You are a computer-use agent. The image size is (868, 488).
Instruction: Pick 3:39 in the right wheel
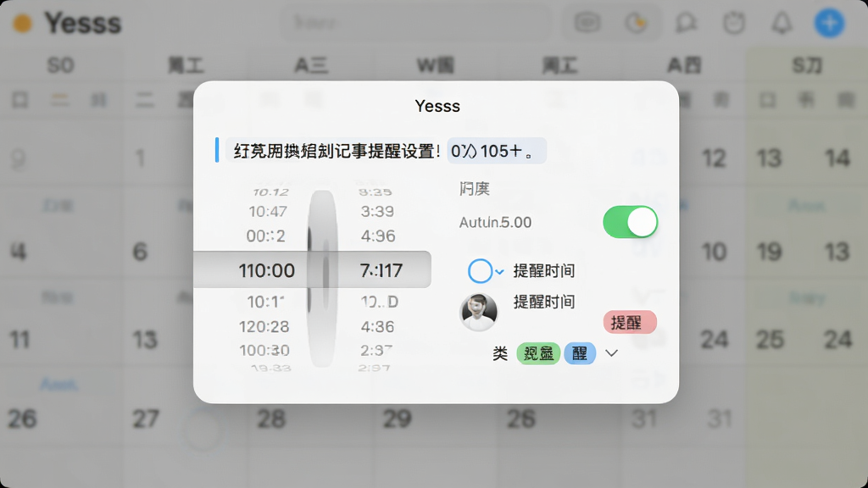(x=377, y=211)
